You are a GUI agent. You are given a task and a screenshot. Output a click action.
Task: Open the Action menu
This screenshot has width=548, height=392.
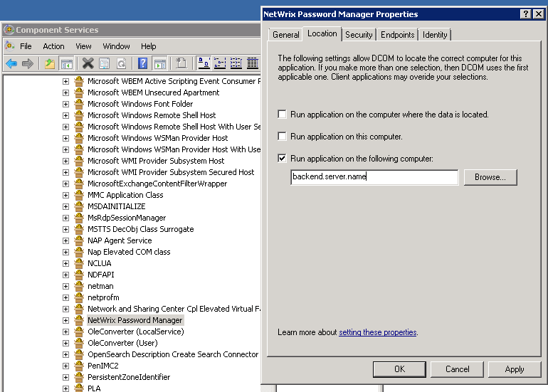click(53, 46)
